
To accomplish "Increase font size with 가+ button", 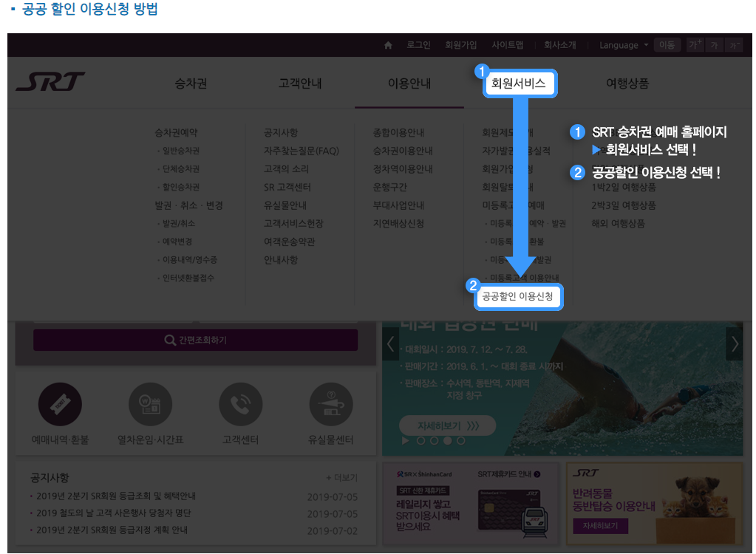I will point(695,45).
